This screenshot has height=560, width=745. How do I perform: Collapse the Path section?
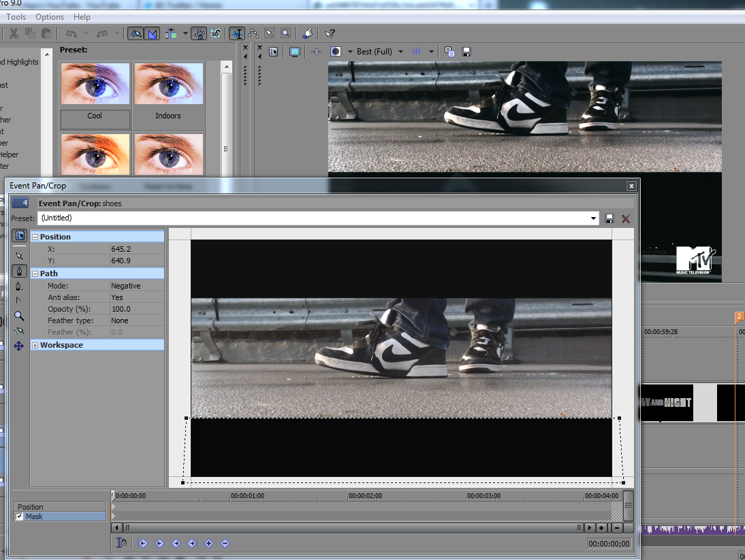[x=35, y=274]
